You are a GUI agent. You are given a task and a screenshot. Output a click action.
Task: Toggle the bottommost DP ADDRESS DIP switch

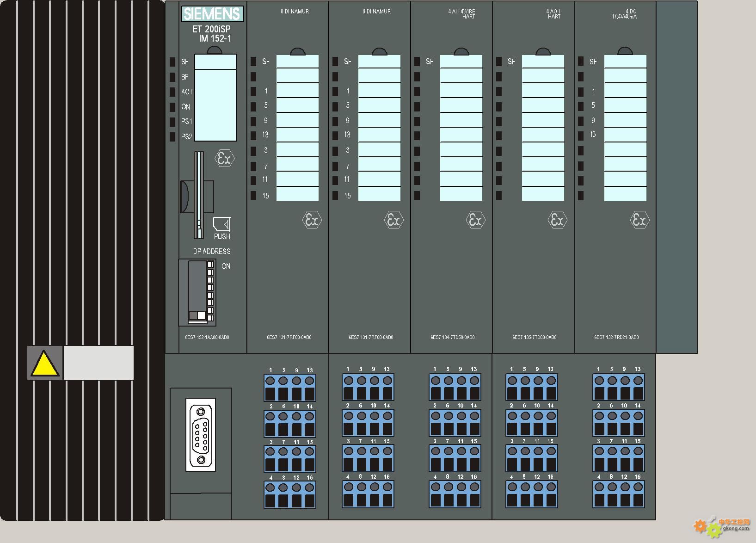coord(210,318)
